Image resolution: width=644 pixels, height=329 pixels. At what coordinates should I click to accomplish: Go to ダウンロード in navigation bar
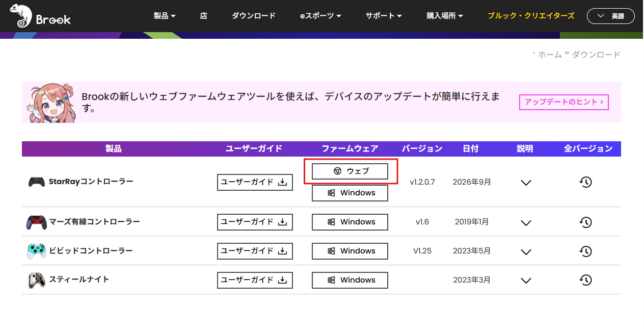click(x=254, y=16)
